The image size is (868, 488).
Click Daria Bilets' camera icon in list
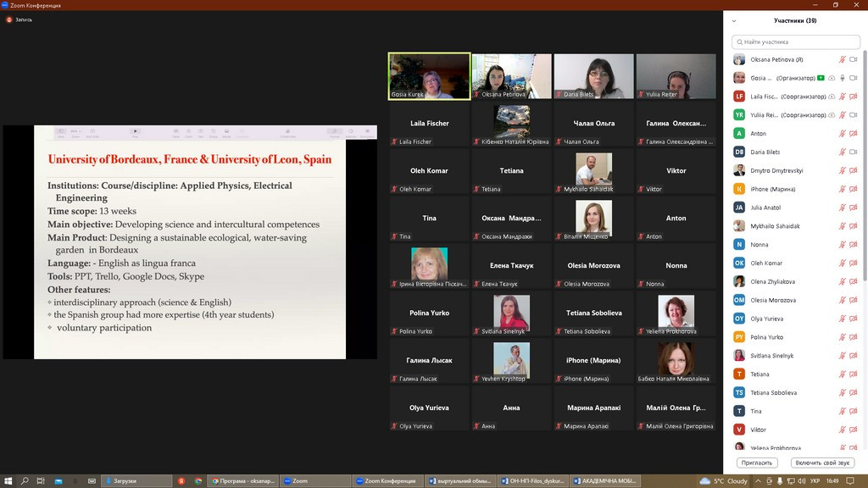(x=854, y=152)
